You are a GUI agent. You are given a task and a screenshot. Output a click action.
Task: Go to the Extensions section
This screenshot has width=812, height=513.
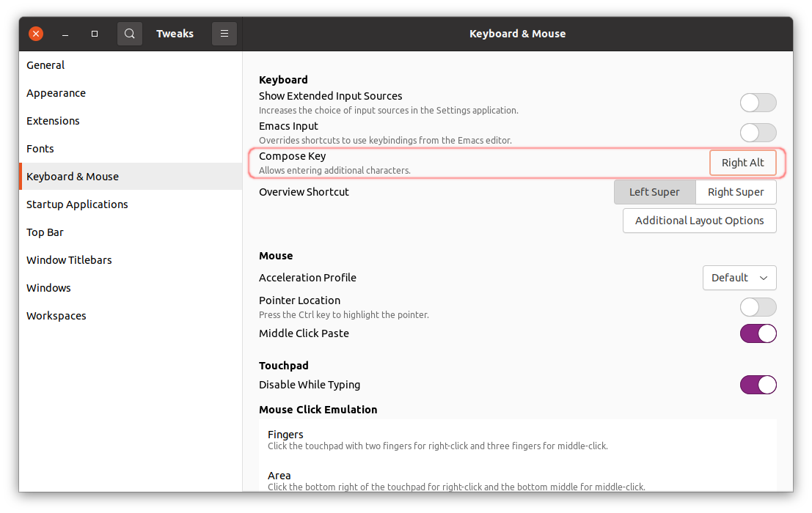pyautogui.click(x=131, y=121)
